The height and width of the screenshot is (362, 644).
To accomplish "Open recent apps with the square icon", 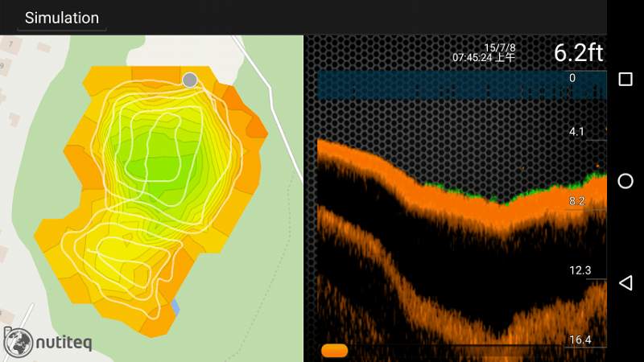I will click(625, 79).
